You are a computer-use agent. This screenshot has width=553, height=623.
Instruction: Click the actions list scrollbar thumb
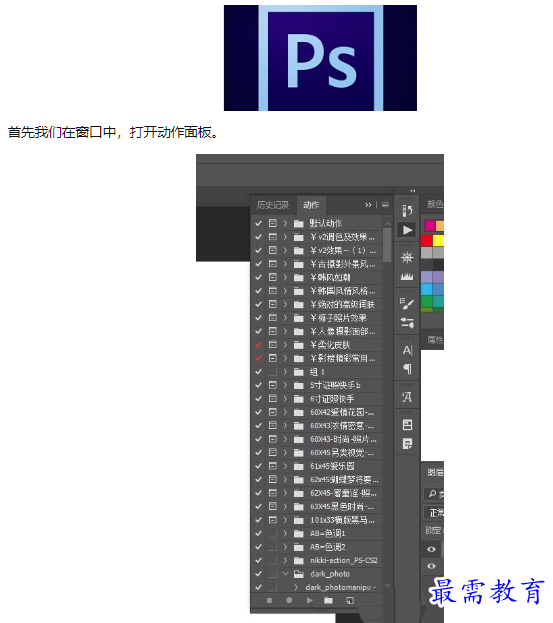tap(387, 245)
